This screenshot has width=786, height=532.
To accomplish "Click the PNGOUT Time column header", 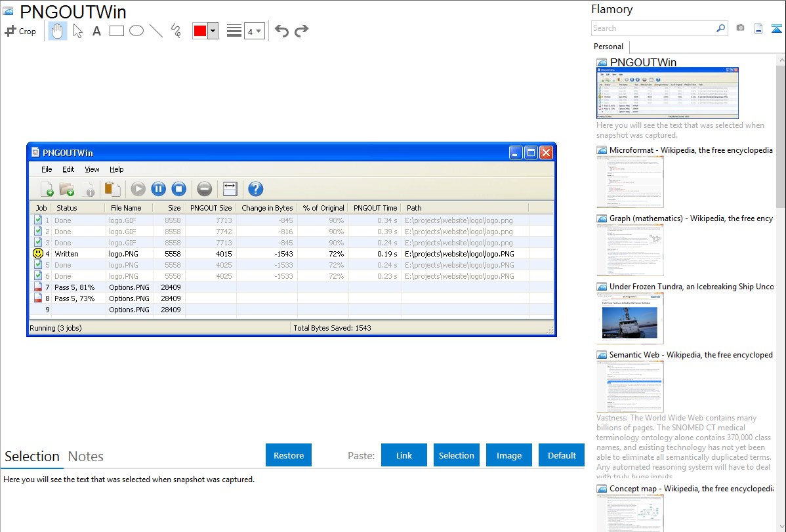I will pyautogui.click(x=375, y=208).
